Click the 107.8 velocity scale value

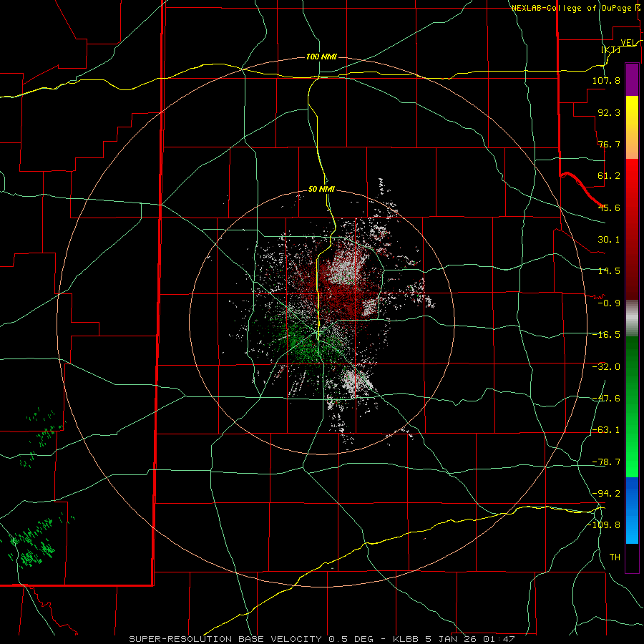tap(606, 80)
